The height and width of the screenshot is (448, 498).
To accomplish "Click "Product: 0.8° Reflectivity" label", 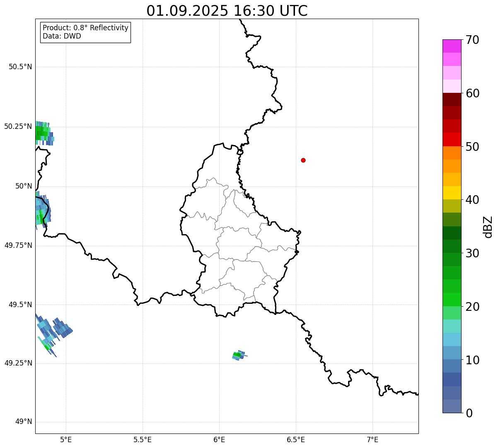I will click(86, 28).
